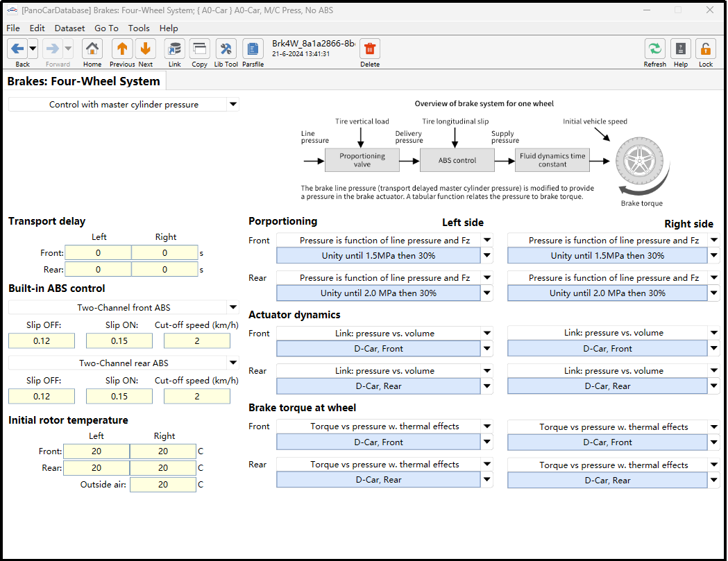
Task: Expand Two-Channel front ABS dropdown
Action: coord(233,307)
